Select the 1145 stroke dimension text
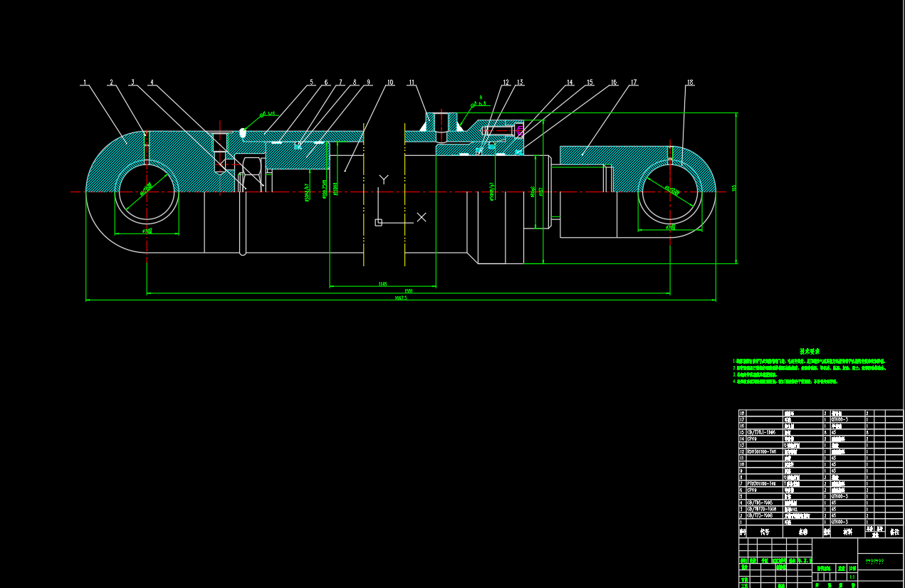Image resolution: width=905 pixels, height=588 pixels. tap(382, 284)
